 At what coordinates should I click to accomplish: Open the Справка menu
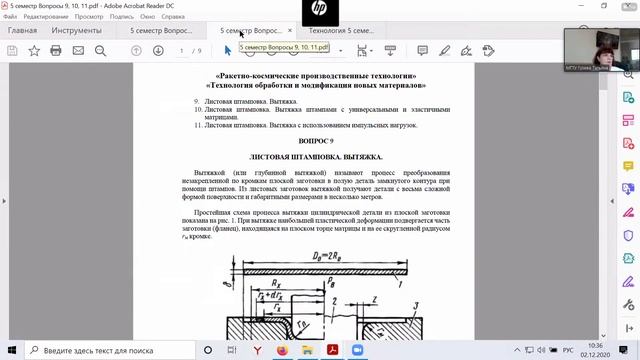click(173, 17)
